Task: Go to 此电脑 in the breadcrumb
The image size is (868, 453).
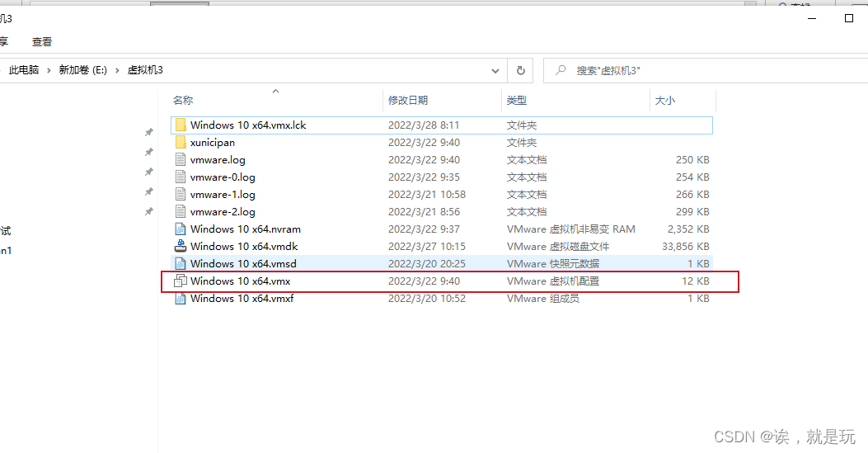Action: (24, 70)
